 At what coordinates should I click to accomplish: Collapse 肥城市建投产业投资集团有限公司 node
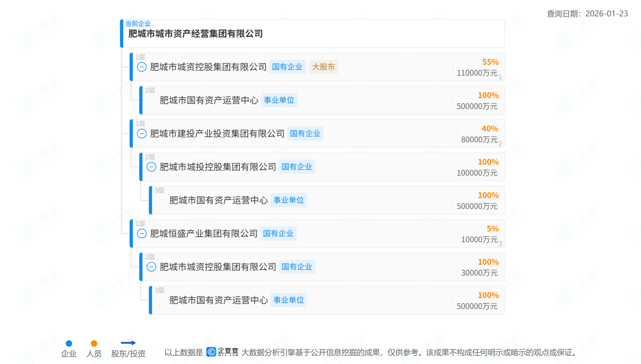coord(142,134)
